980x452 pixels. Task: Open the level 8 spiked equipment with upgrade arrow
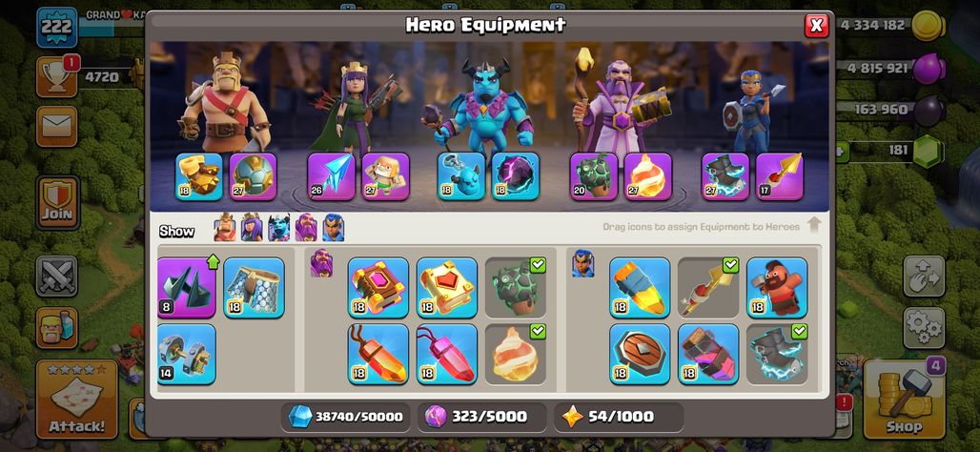coord(187,288)
